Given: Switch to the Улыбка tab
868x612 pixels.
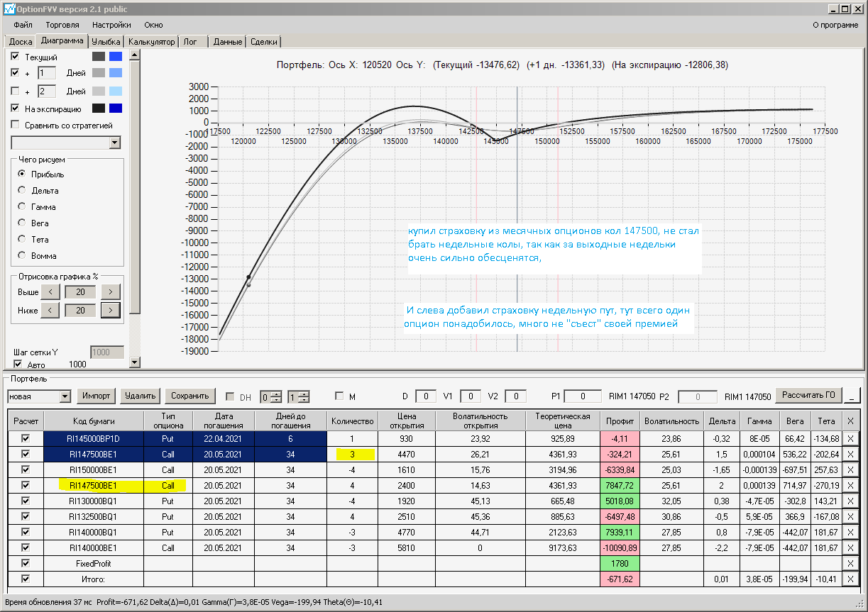Looking at the screenshot, I should [x=106, y=42].
